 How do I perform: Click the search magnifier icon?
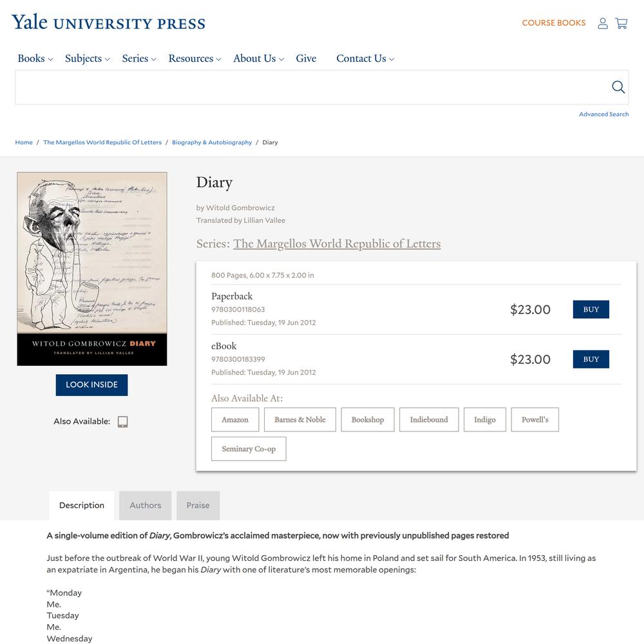point(618,87)
